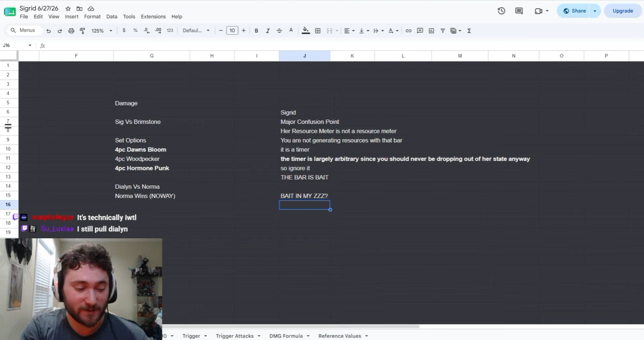The image size is (644, 340).
Task: Open the comments panel icon
Action: pos(519,11)
